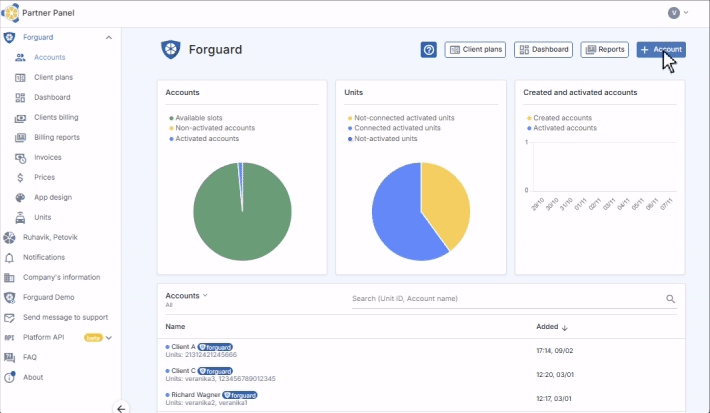Click the forguard badge next to Client C
Image resolution: width=710 pixels, height=413 pixels.
pyautogui.click(x=215, y=371)
